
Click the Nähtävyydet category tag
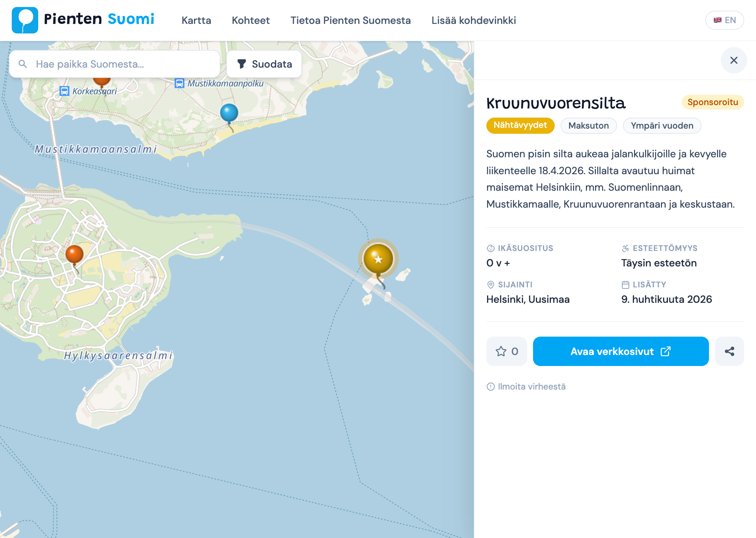coord(520,125)
